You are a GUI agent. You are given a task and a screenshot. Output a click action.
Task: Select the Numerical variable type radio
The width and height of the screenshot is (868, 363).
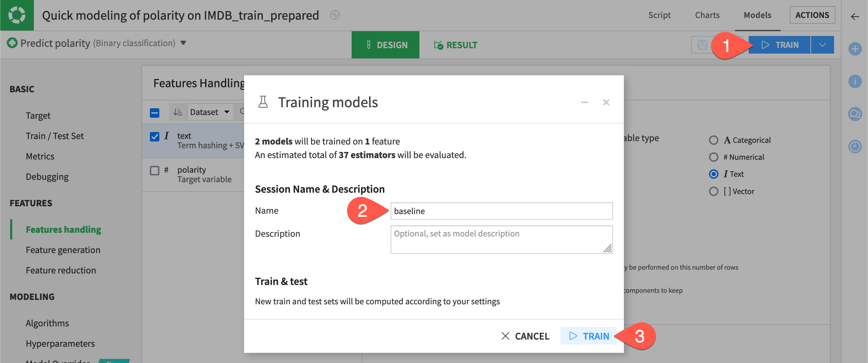pos(714,157)
